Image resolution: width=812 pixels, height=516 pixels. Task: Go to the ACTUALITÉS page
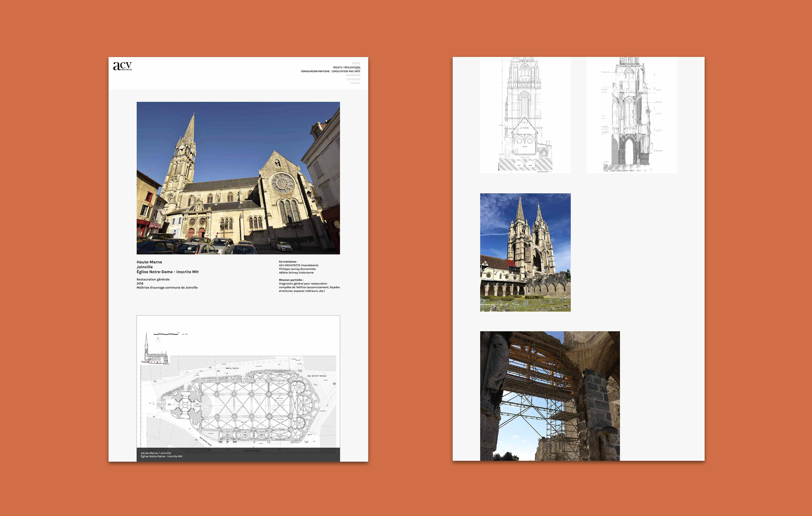pos(353,79)
